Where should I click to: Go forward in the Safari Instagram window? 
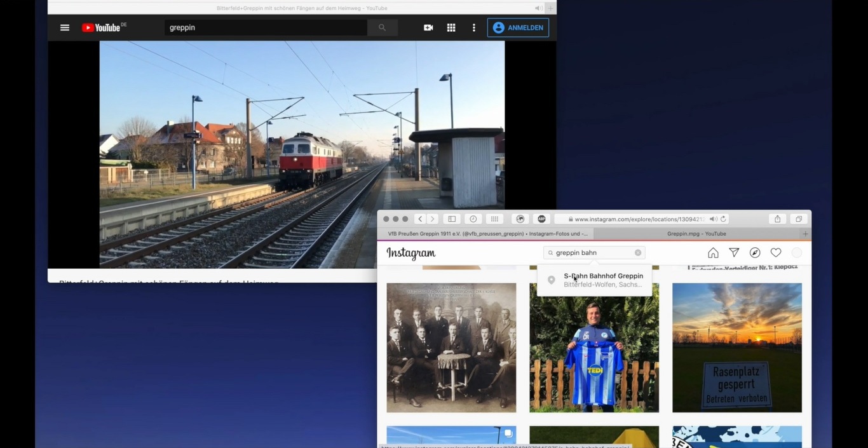point(433,219)
